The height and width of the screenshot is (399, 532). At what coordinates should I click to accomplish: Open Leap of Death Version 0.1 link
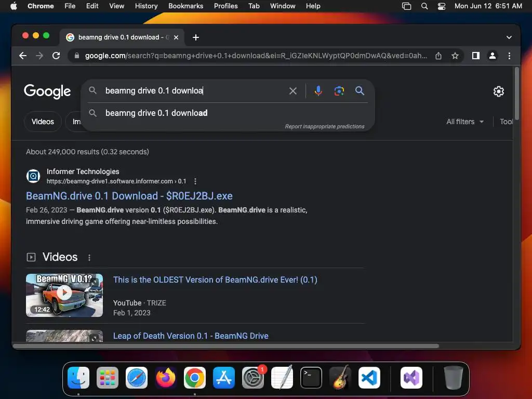pos(191,336)
